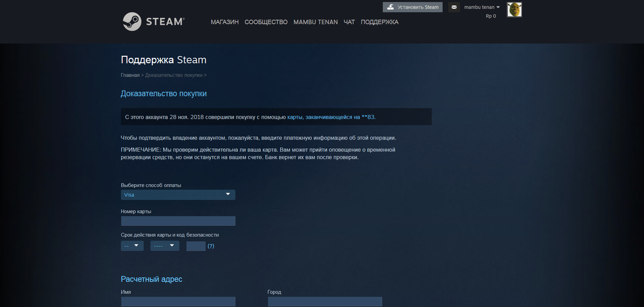Focus the Номер карты input field

178,221
